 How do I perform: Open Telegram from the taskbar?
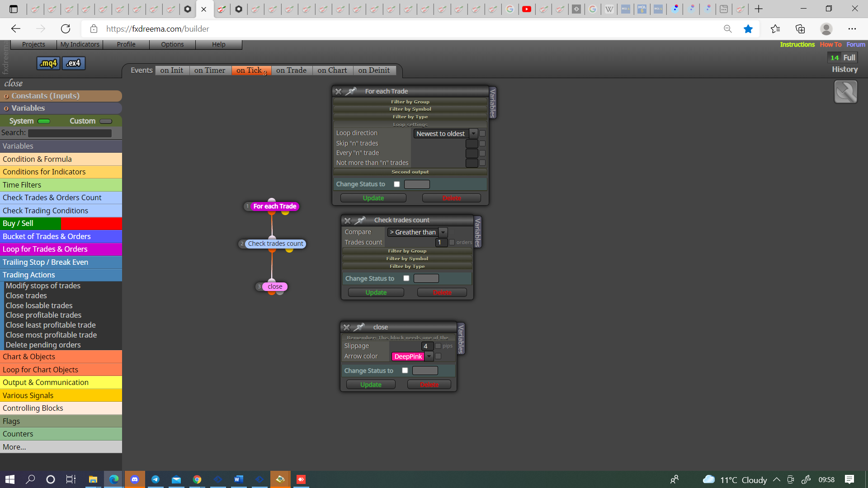156,479
